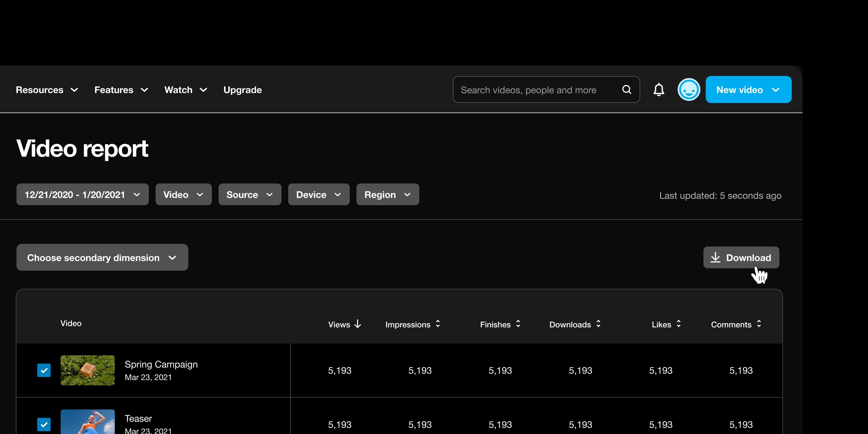Open the Choose secondary dimension dropdown
The width and height of the screenshot is (868, 434).
click(102, 257)
